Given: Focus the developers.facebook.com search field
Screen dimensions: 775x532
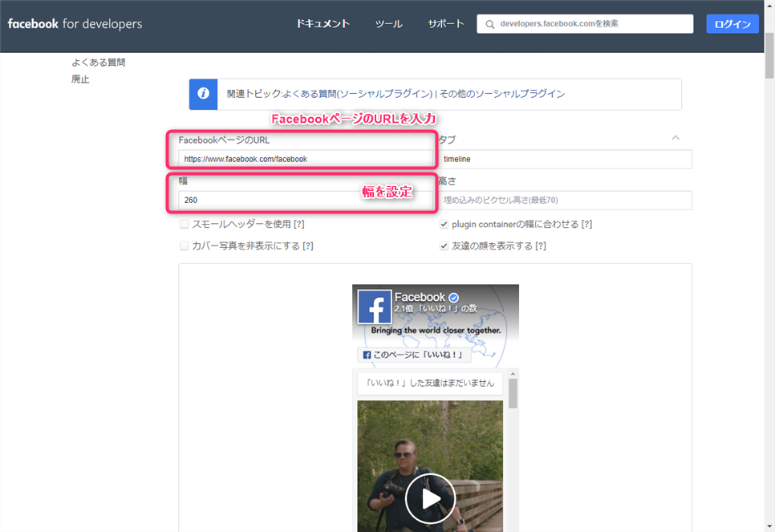Looking at the screenshot, I should pyautogui.click(x=585, y=24).
